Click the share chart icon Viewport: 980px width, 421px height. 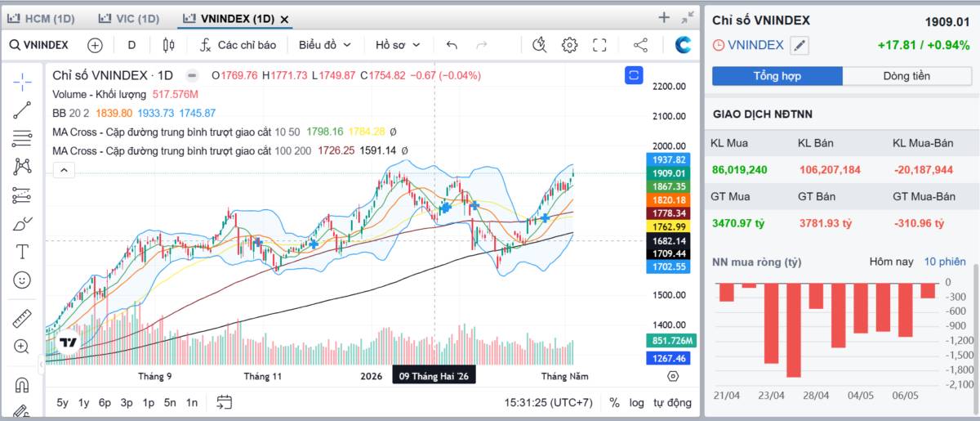(640, 45)
